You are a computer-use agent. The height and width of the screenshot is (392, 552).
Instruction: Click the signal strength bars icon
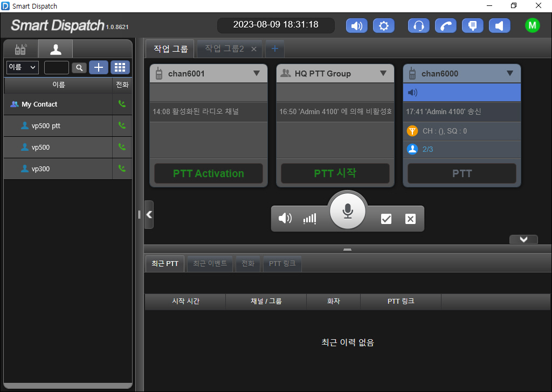pyautogui.click(x=309, y=219)
